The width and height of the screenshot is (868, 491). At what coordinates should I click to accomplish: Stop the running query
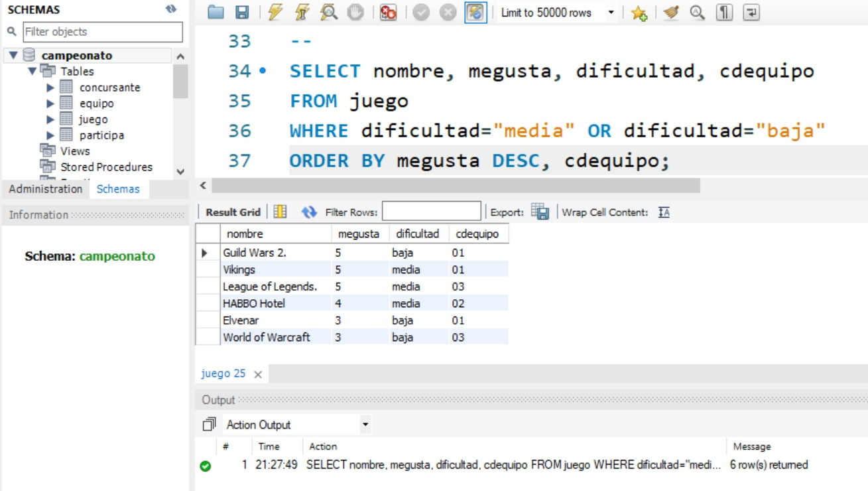355,12
